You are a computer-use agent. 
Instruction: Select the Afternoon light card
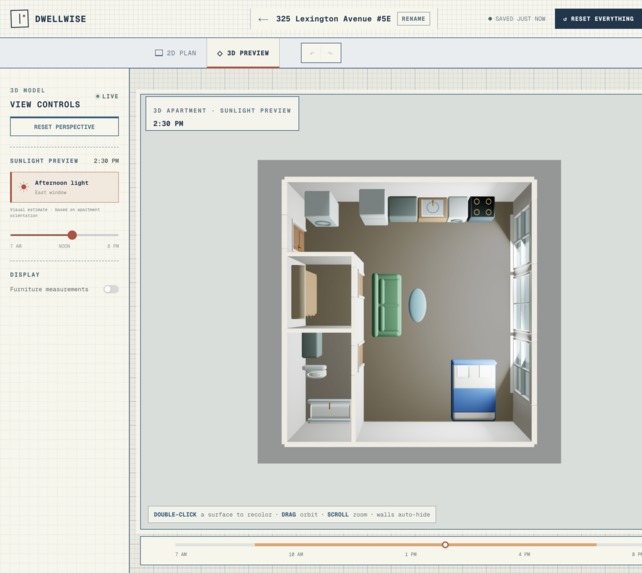click(64, 187)
